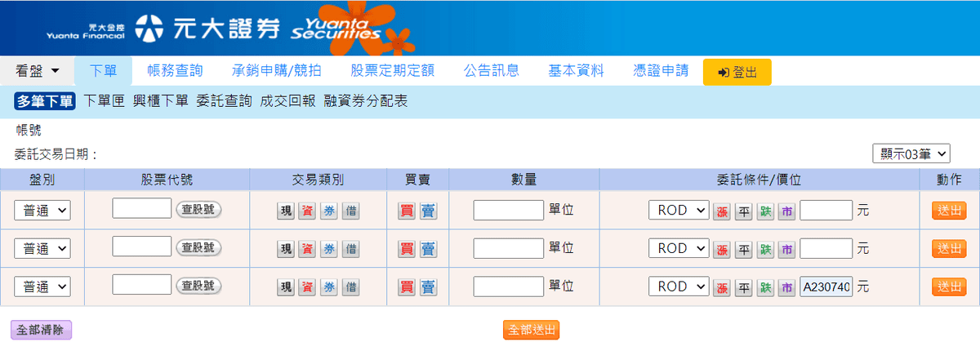Focus the quantity input in second row

point(508,248)
